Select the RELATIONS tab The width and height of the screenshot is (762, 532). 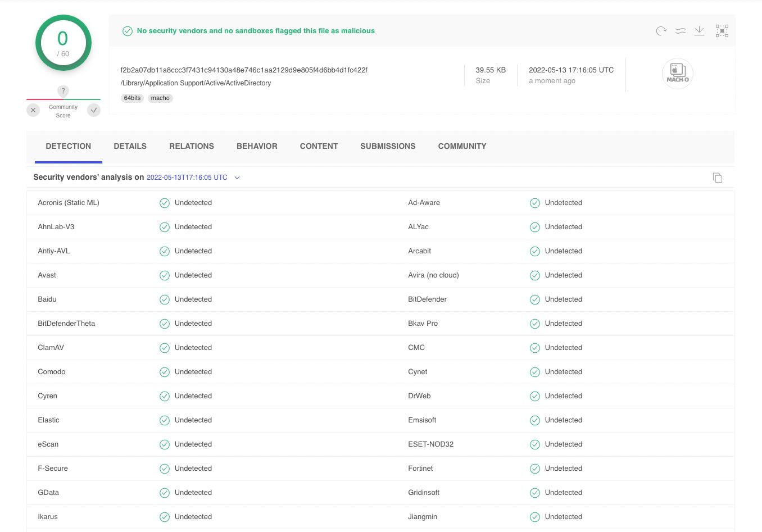[x=192, y=146]
